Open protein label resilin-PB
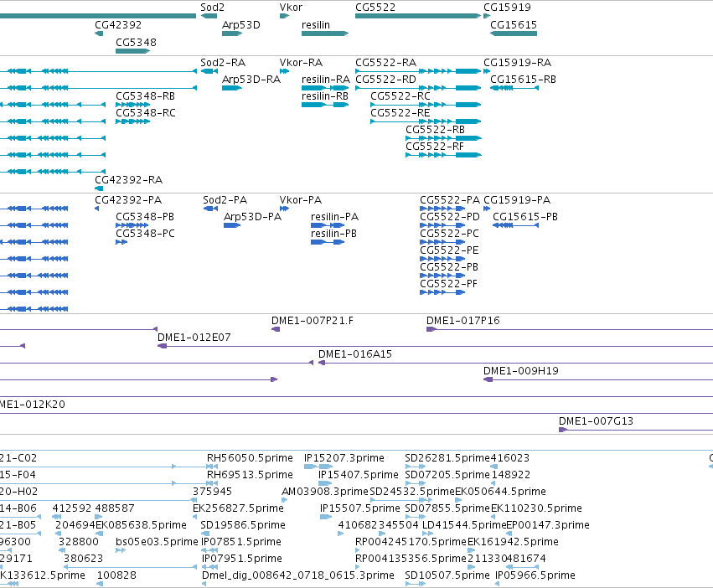 (x=333, y=234)
